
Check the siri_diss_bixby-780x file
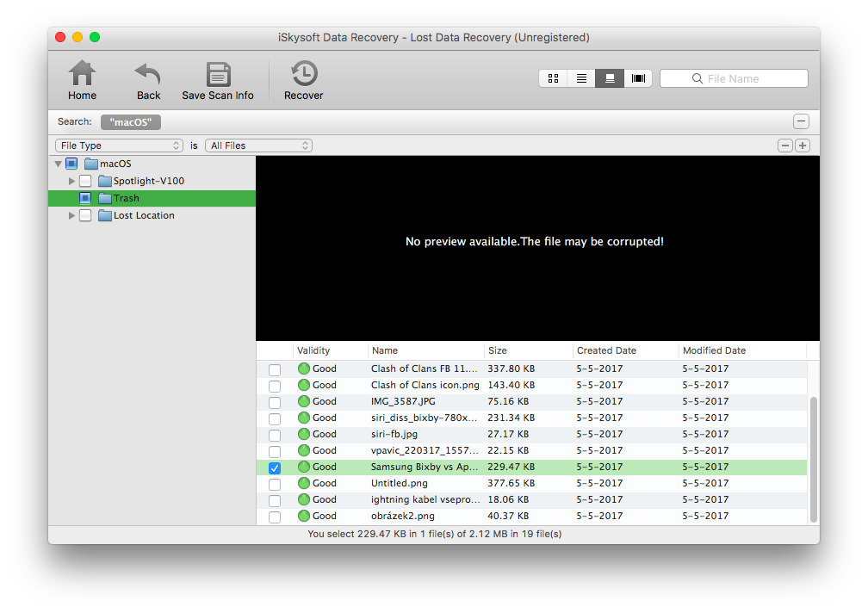[x=275, y=418]
